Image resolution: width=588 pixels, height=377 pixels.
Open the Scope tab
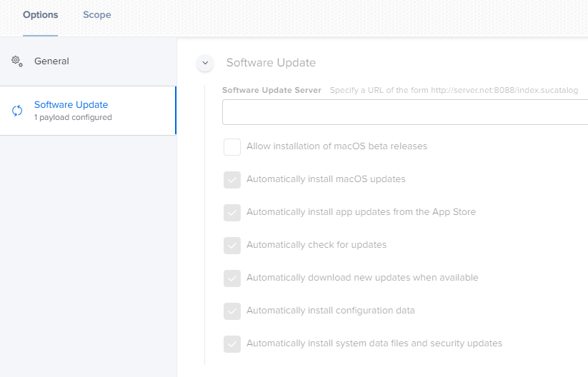click(96, 14)
